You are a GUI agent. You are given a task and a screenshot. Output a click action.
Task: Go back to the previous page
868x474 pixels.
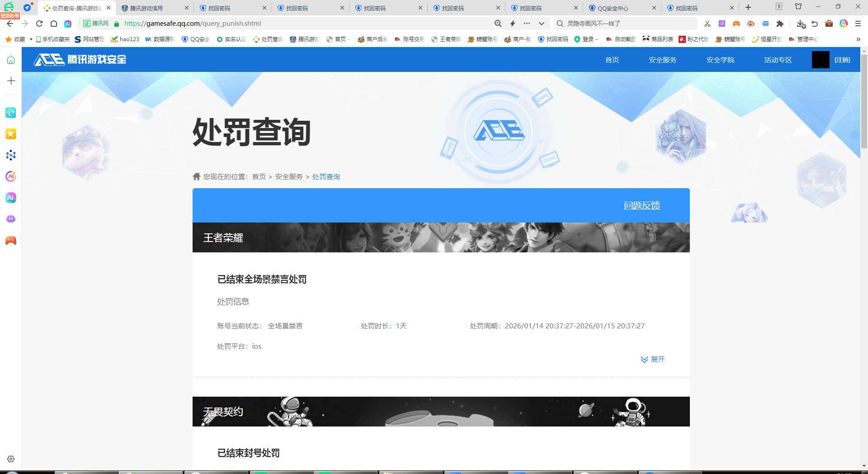[x=10, y=24]
